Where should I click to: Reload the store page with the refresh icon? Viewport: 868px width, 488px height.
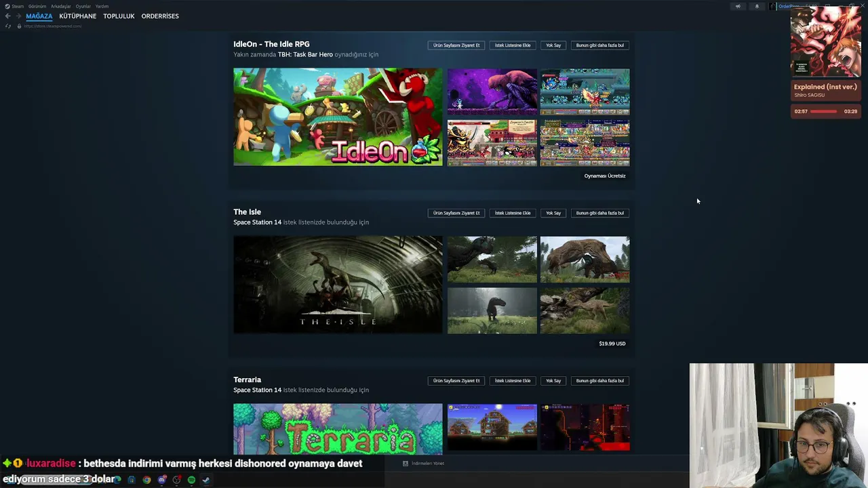click(8, 26)
